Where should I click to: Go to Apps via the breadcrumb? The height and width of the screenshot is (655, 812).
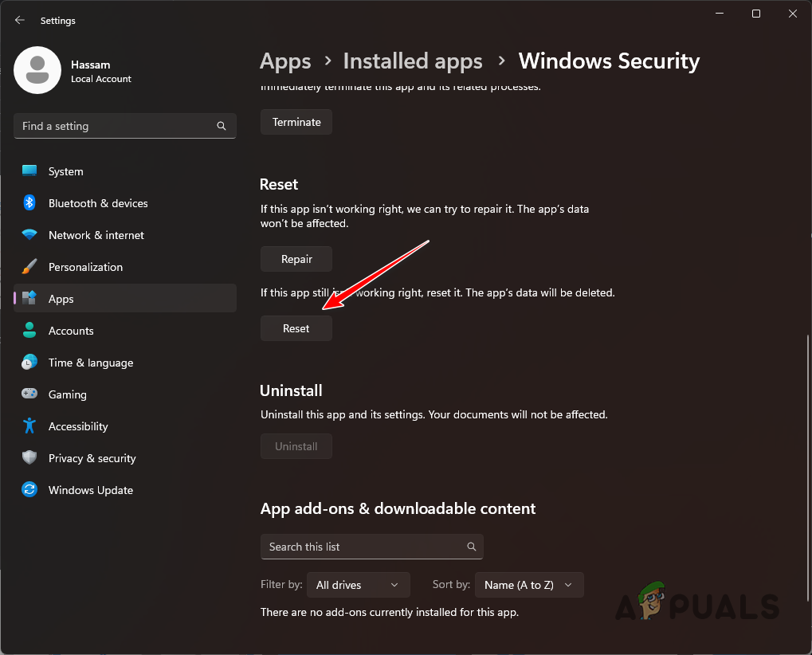pyautogui.click(x=285, y=61)
